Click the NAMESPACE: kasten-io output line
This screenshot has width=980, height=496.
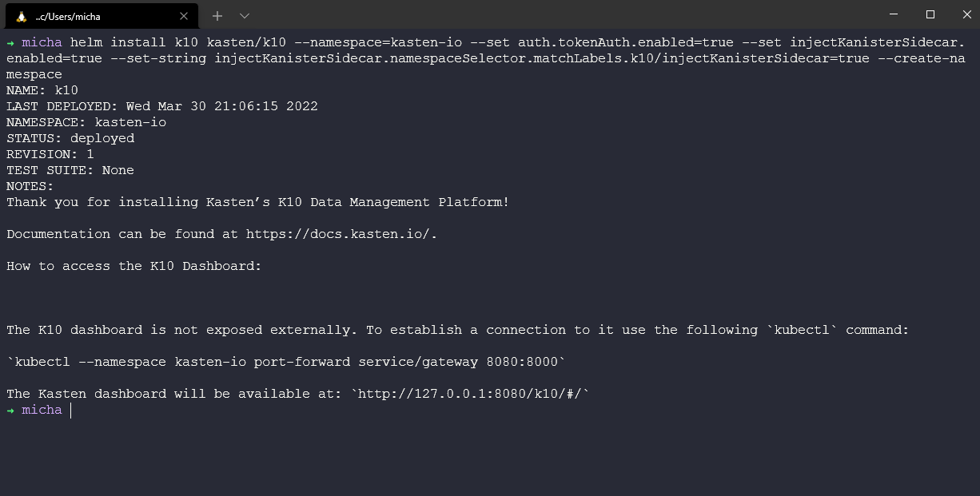pos(86,122)
